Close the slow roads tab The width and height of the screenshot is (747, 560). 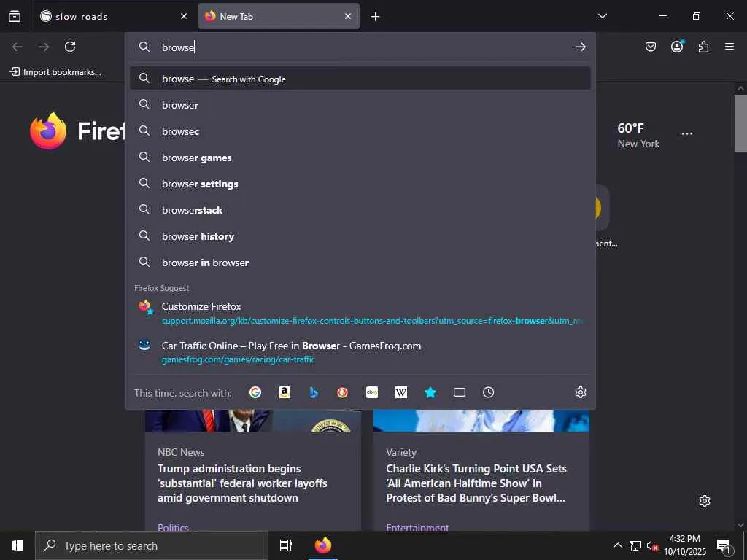click(183, 16)
